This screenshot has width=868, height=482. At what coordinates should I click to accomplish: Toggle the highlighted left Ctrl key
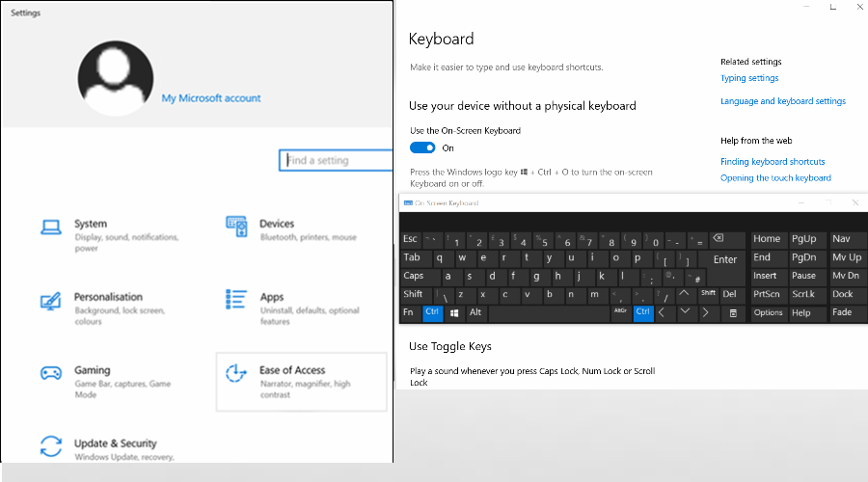click(x=433, y=313)
